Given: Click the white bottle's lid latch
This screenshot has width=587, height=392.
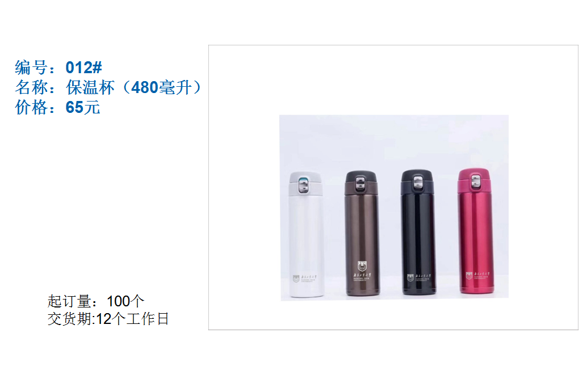Looking at the screenshot, I should click(x=304, y=185).
